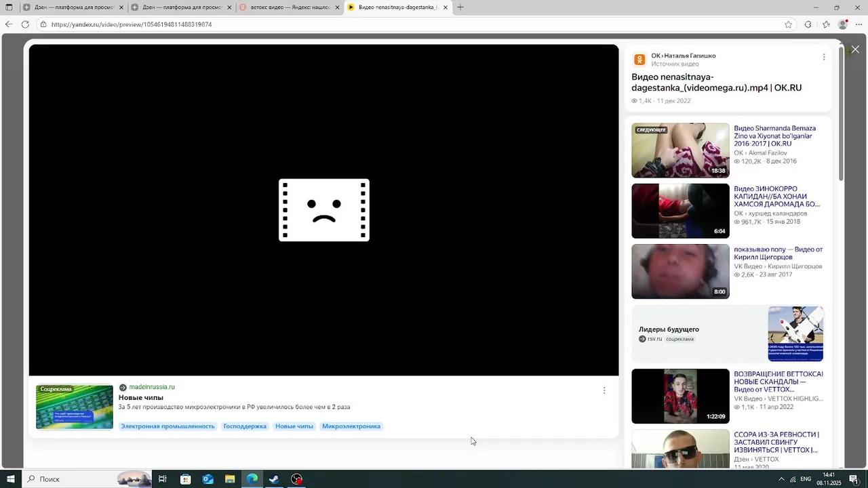Screen dimensions: 868x488
Task: Open the three-dot menu of madeinrussia.ru ad
Action: pos(604,390)
